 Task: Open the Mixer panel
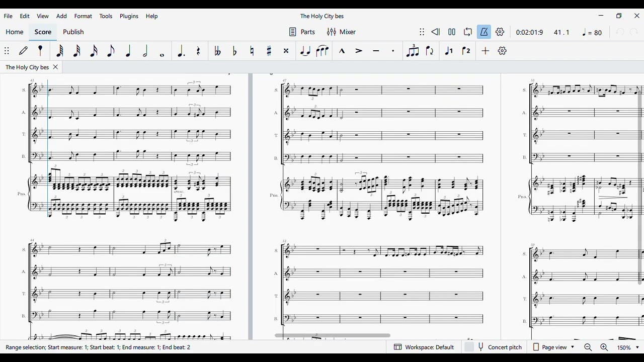[x=341, y=32]
